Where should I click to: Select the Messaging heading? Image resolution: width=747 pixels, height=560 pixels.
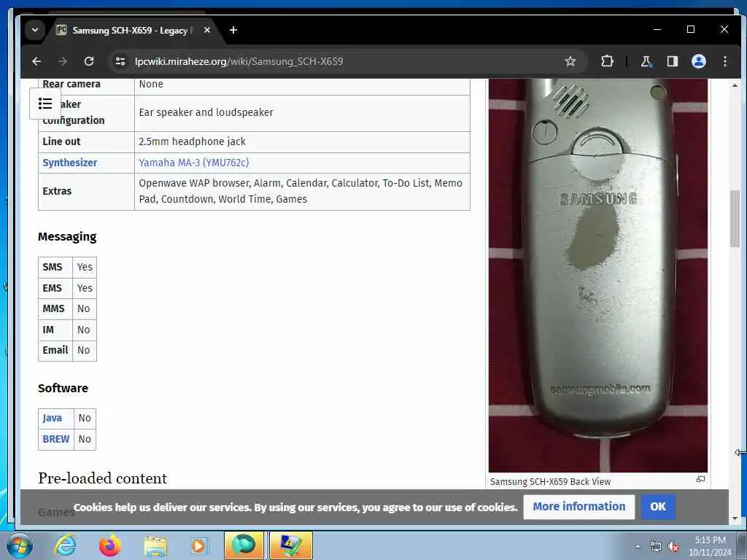click(67, 237)
